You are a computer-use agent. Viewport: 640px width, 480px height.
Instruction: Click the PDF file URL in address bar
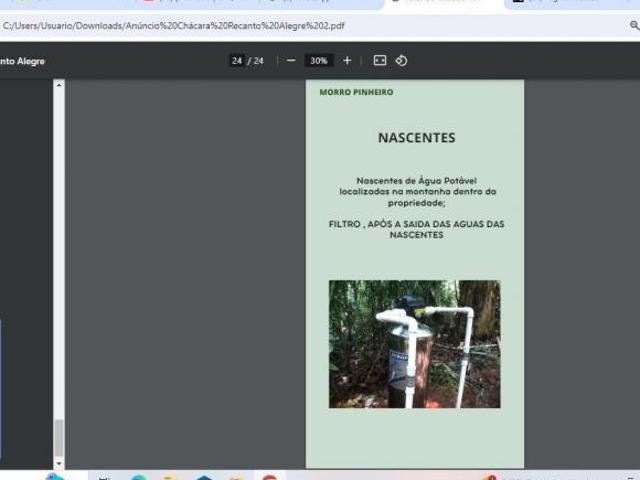[173, 26]
